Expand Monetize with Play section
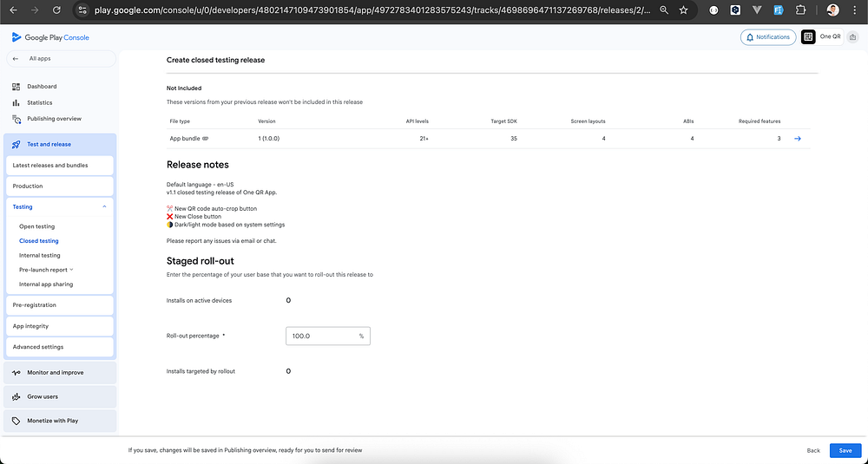The image size is (868, 464). click(60, 421)
